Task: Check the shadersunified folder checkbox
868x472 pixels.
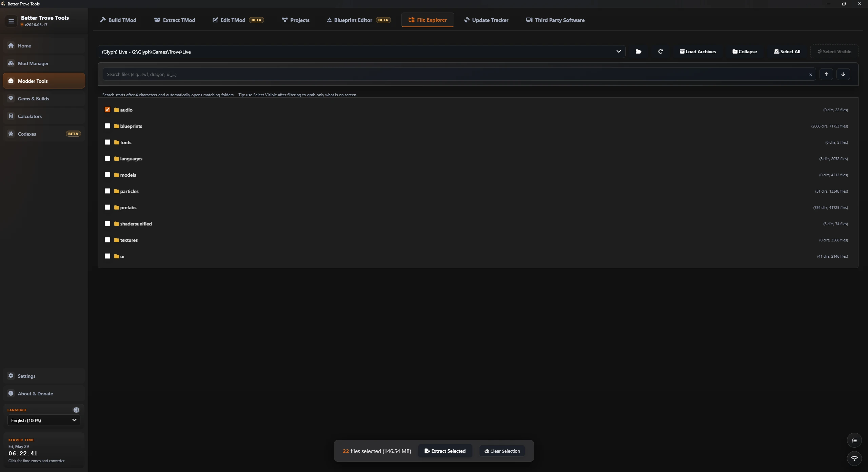Action: click(107, 223)
